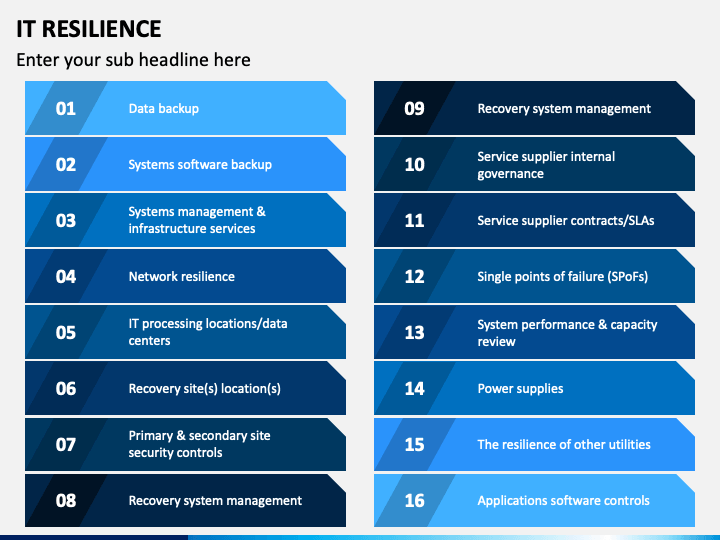Click the number '09' label

click(414, 109)
